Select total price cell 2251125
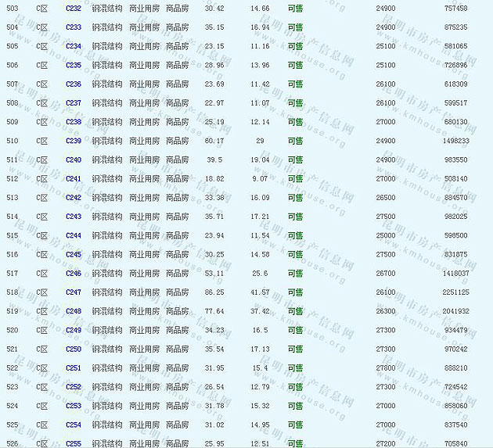The image size is (493, 448). pos(454,292)
